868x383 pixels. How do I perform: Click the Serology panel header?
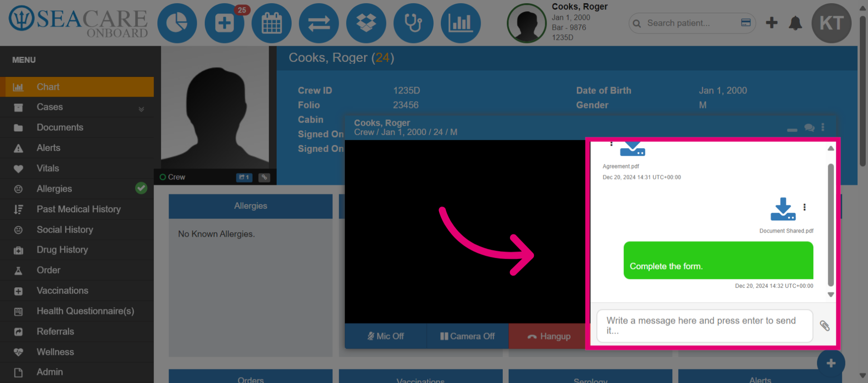[590, 377]
